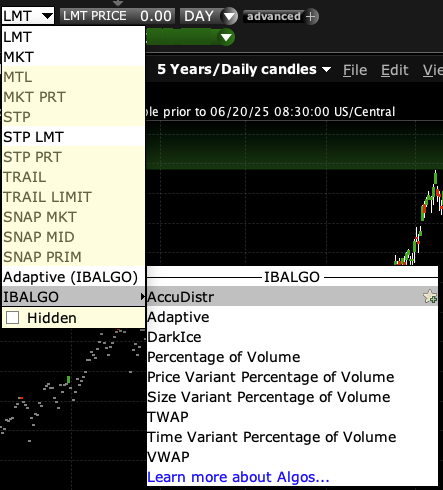Expand the IBALGO submenu arrow
This screenshot has height=490, width=443.
click(143, 296)
